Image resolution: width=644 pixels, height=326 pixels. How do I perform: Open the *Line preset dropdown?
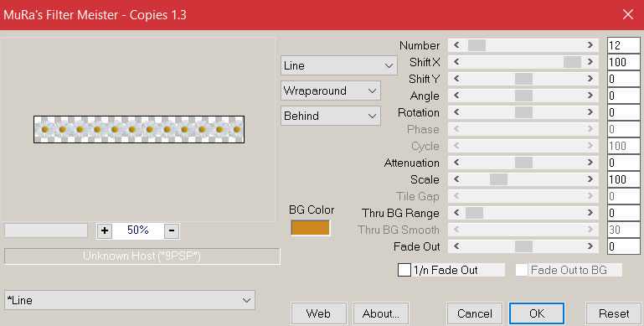point(130,301)
